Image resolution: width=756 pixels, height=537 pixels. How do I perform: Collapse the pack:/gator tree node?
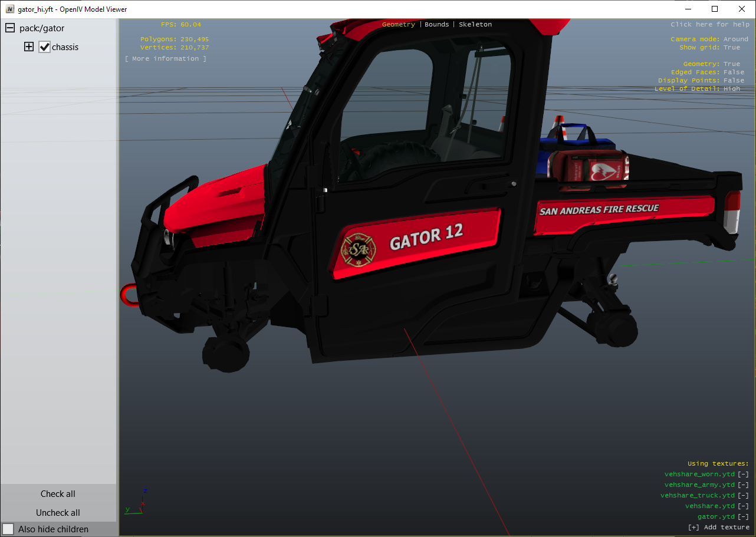tap(10, 28)
